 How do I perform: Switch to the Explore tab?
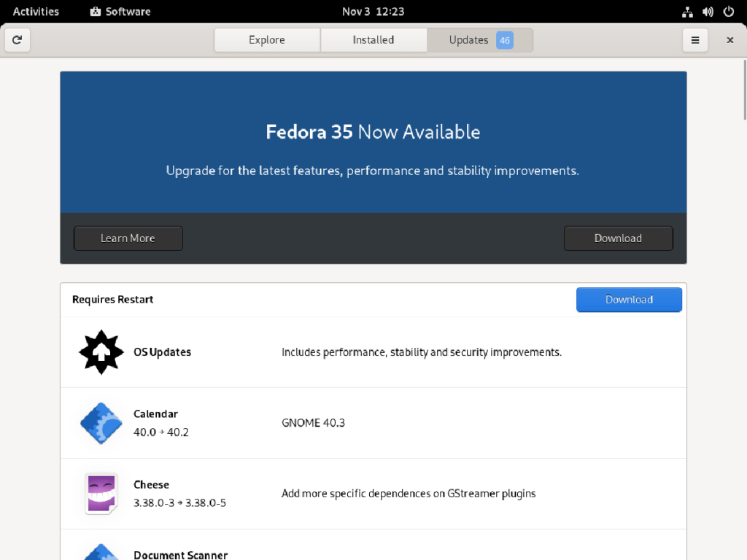pos(266,40)
